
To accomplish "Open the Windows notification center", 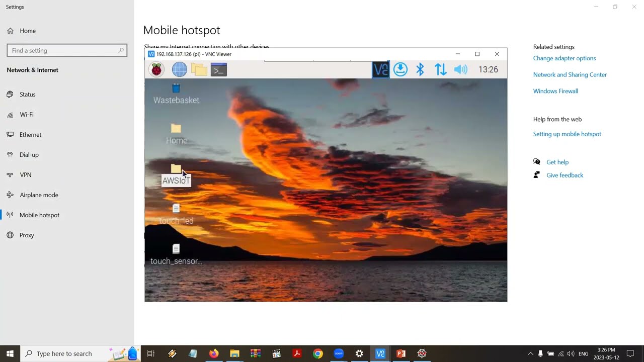I will point(630,353).
